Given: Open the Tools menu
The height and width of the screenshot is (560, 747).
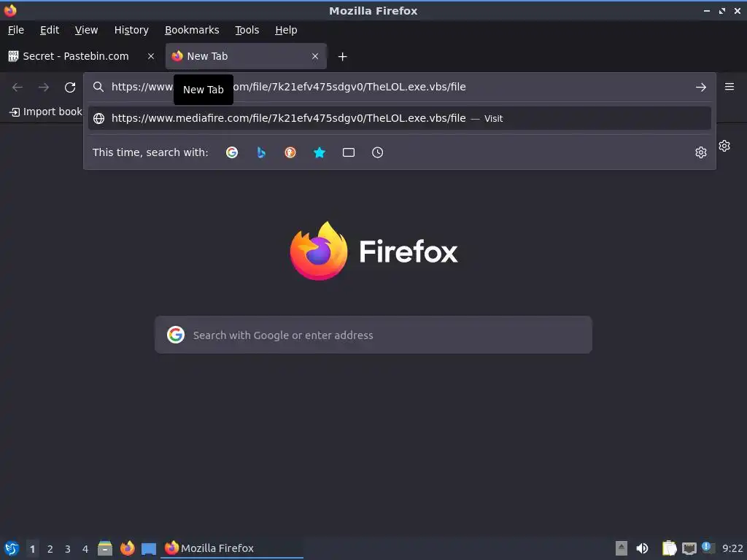Looking at the screenshot, I should click(x=247, y=30).
